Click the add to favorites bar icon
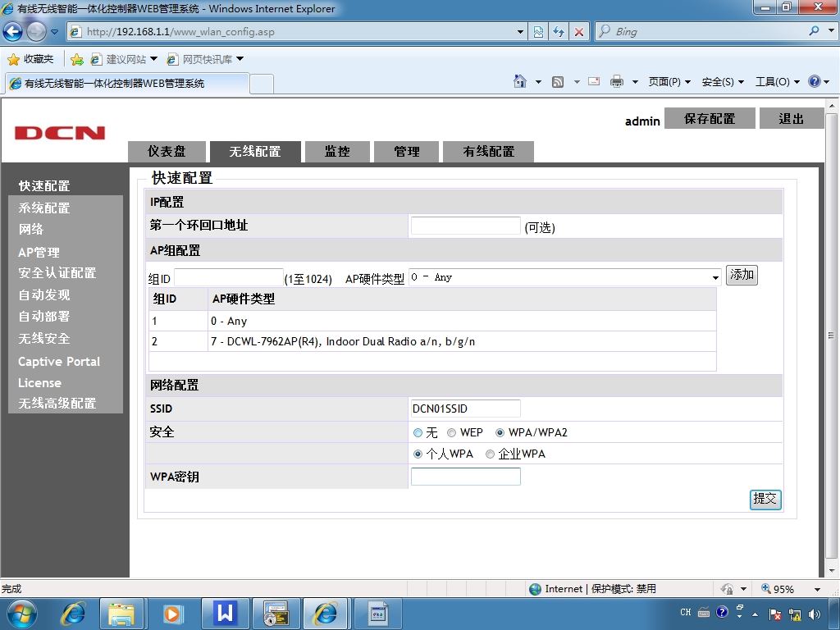 (x=76, y=59)
